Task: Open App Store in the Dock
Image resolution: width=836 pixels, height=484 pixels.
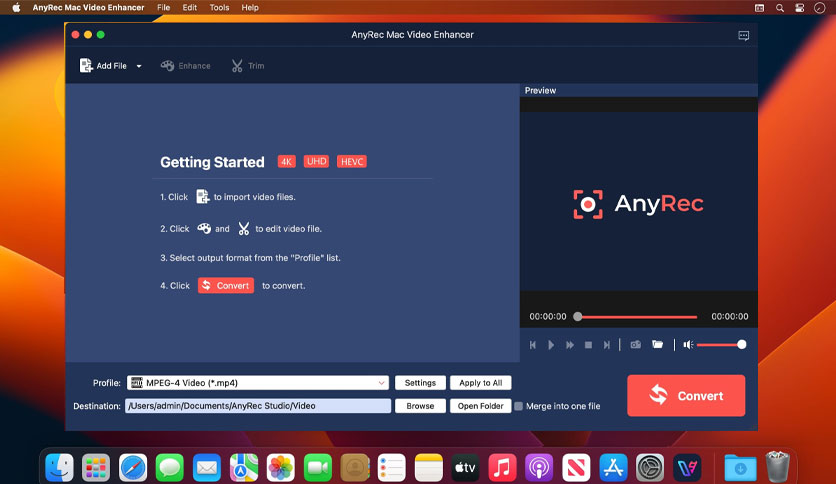Action: 613,468
